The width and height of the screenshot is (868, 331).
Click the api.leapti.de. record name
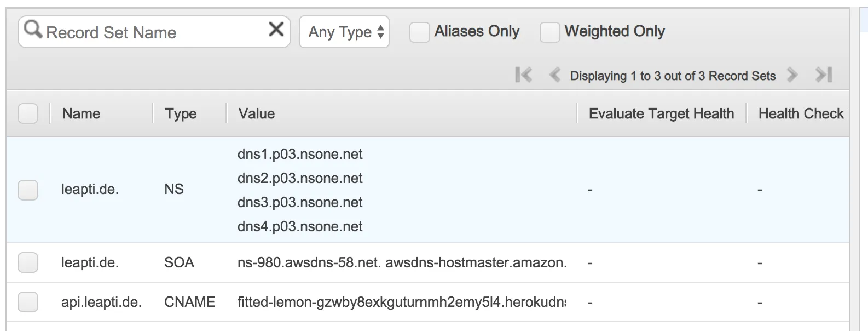[101, 302]
